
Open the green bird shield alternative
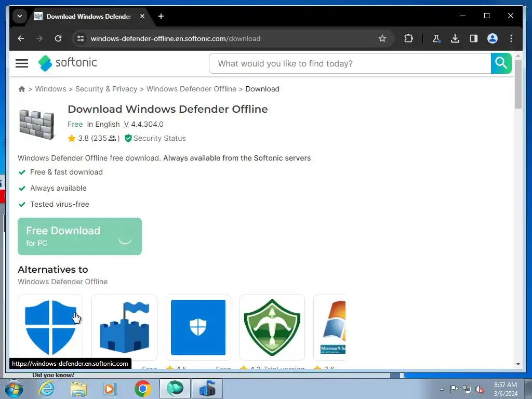tap(272, 327)
